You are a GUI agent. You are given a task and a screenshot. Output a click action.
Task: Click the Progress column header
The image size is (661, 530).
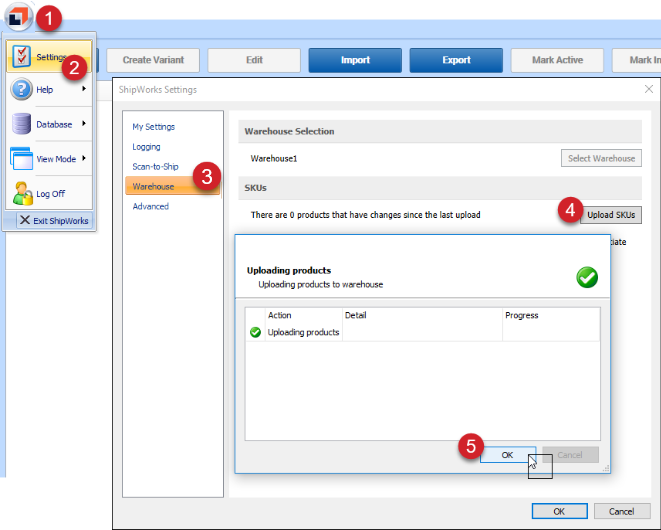click(x=551, y=315)
